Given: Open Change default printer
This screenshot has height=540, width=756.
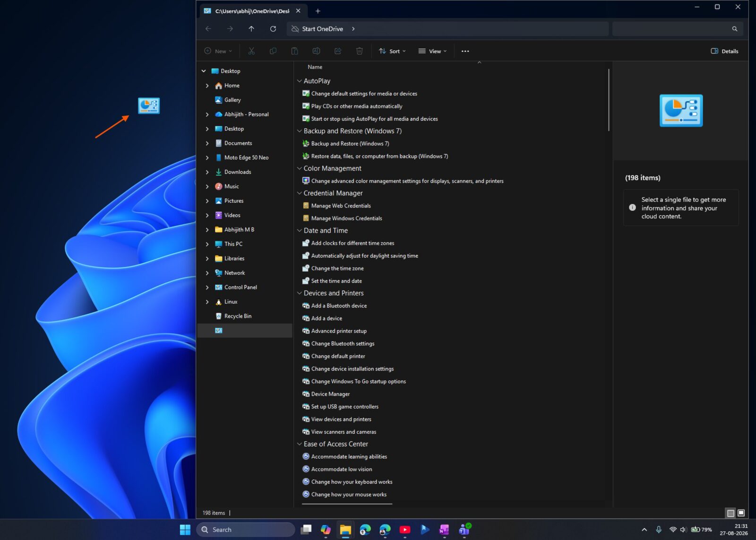Looking at the screenshot, I should 338,356.
